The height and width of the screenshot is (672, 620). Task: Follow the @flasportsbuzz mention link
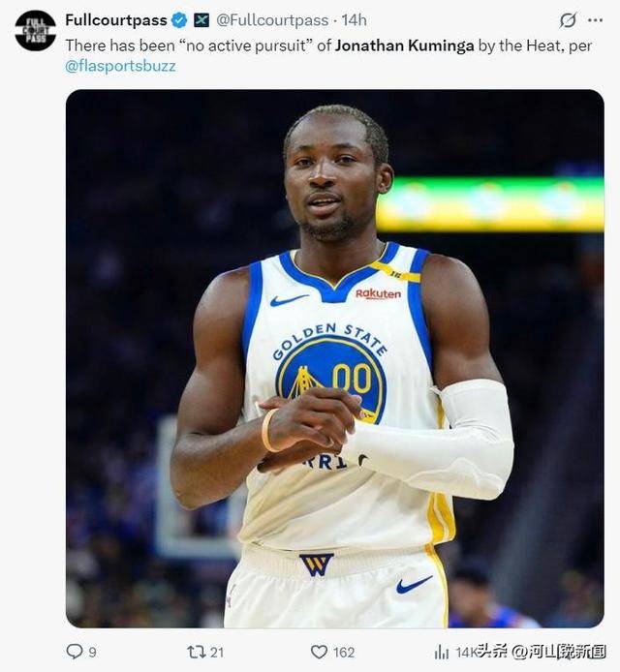[120, 66]
